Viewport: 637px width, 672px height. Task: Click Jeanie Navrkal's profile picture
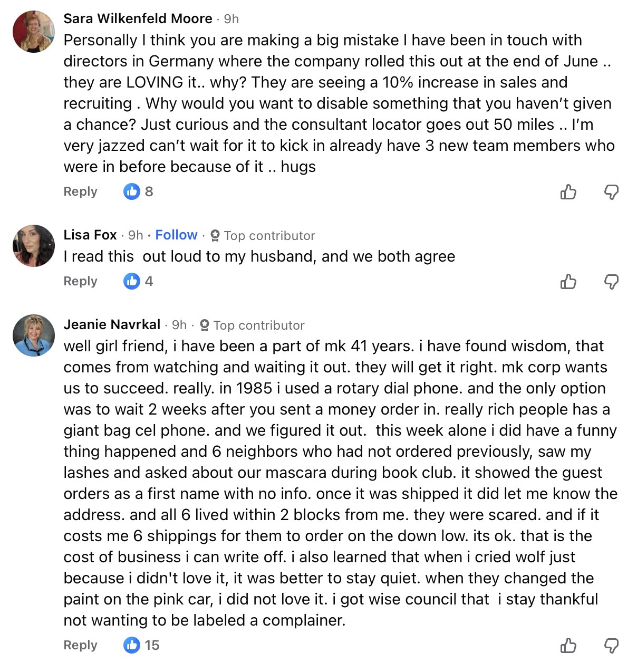click(34, 335)
